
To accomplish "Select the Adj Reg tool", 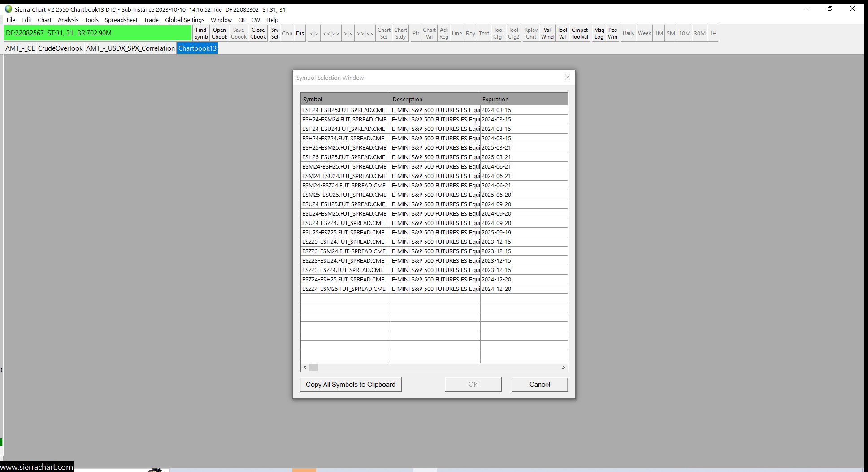I will point(444,33).
